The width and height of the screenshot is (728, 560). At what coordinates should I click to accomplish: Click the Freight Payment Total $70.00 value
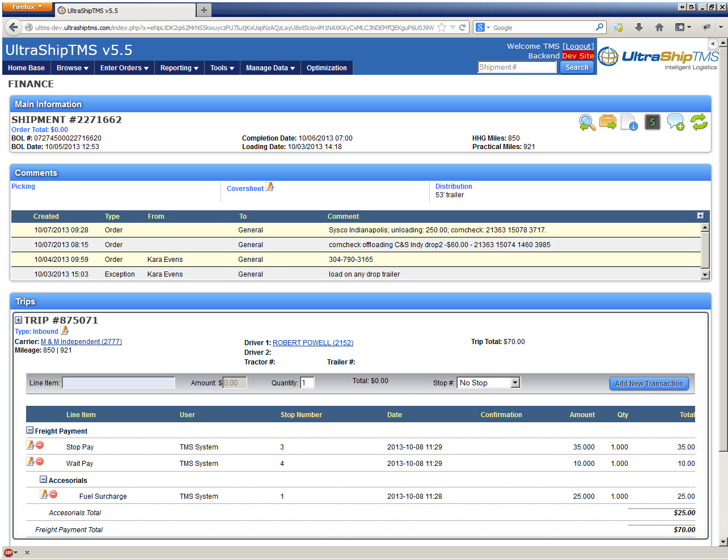click(x=684, y=530)
